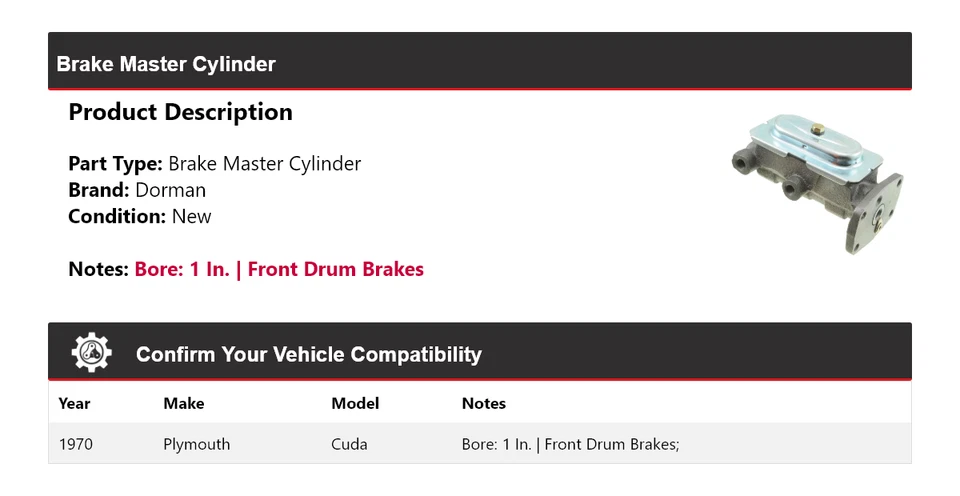
Task: Click the Model column header
Action: (x=355, y=404)
